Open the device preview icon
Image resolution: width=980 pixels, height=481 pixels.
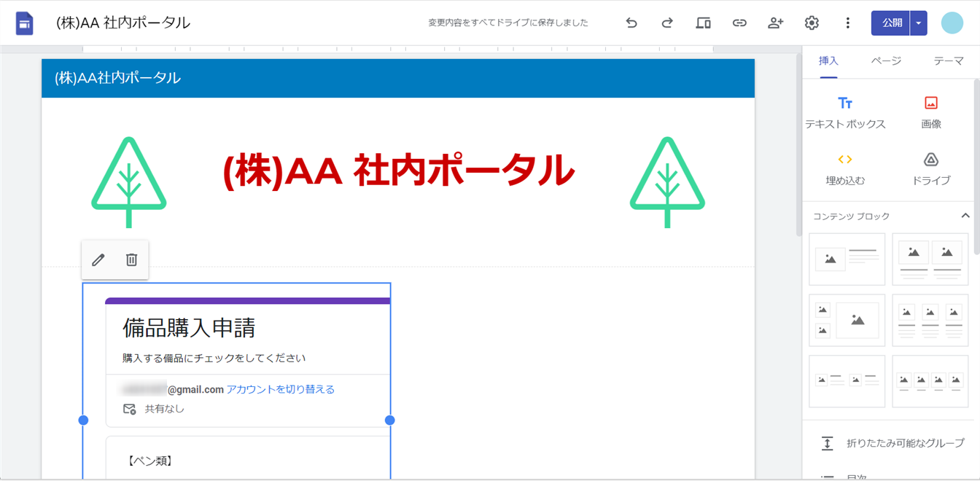pos(703,23)
